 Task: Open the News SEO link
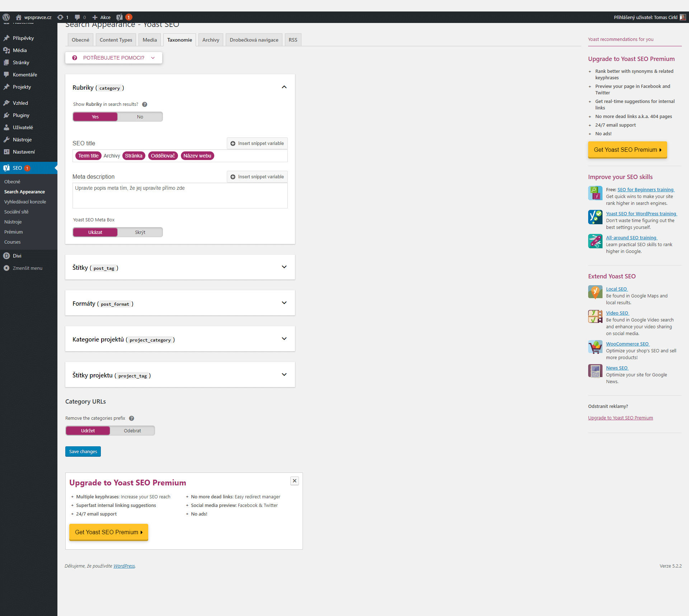[x=617, y=368]
